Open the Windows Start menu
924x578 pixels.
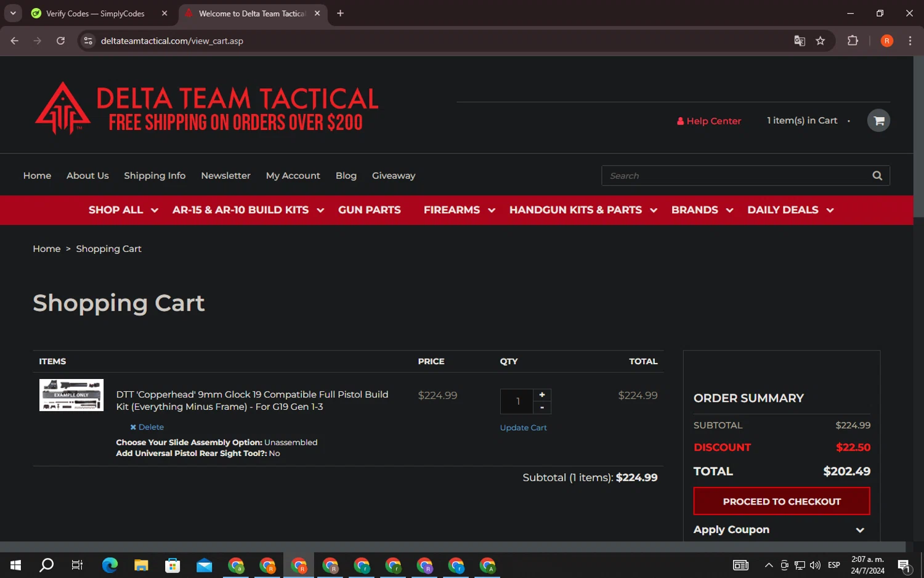(x=16, y=565)
